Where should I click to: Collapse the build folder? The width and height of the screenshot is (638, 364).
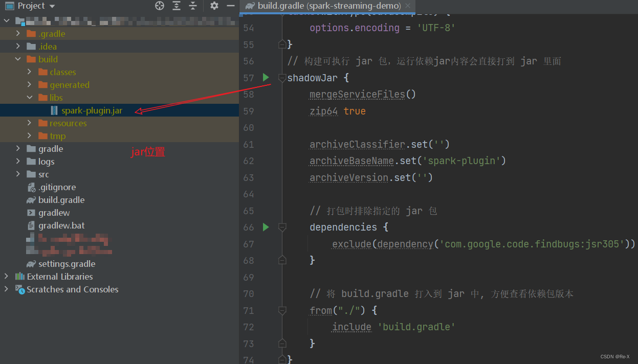18,59
